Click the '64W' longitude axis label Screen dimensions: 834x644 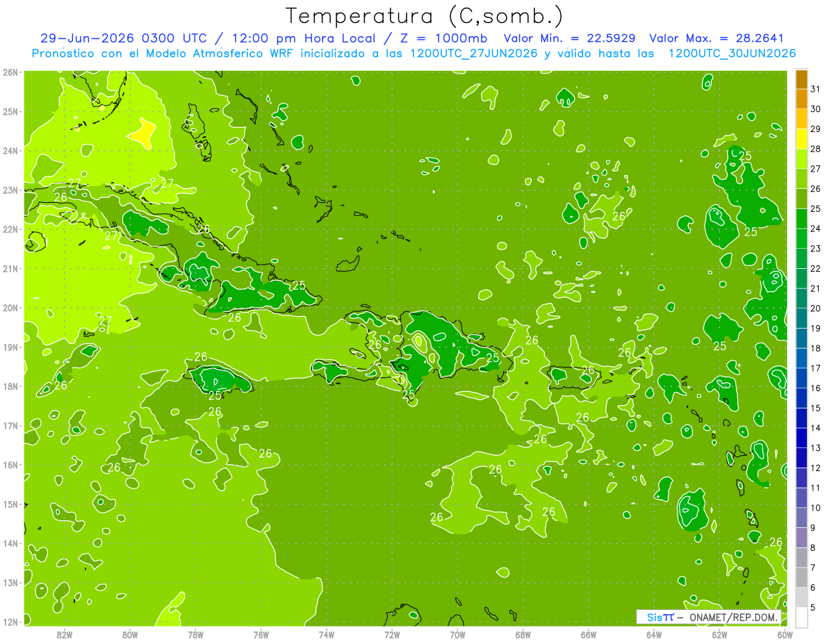click(654, 634)
